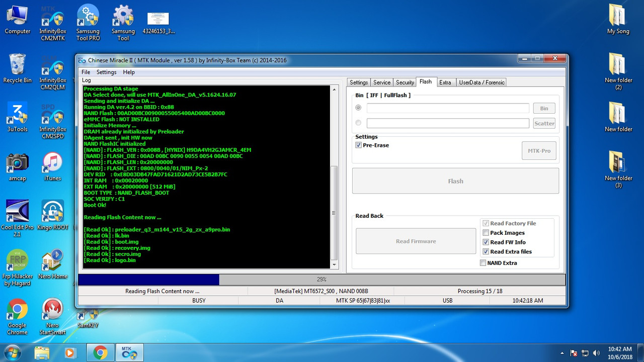Open Windows Explorer from the taskbar
The width and height of the screenshot is (644, 362).
click(x=42, y=352)
